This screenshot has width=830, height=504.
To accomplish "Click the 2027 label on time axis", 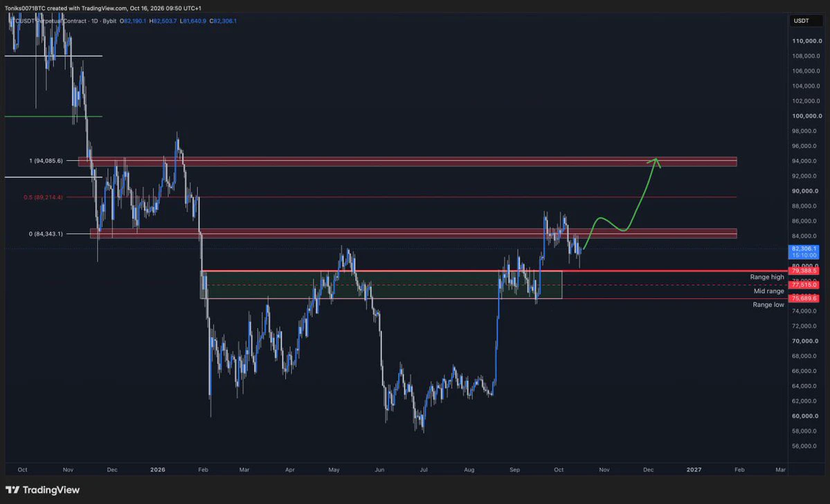I will [x=694, y=469].
